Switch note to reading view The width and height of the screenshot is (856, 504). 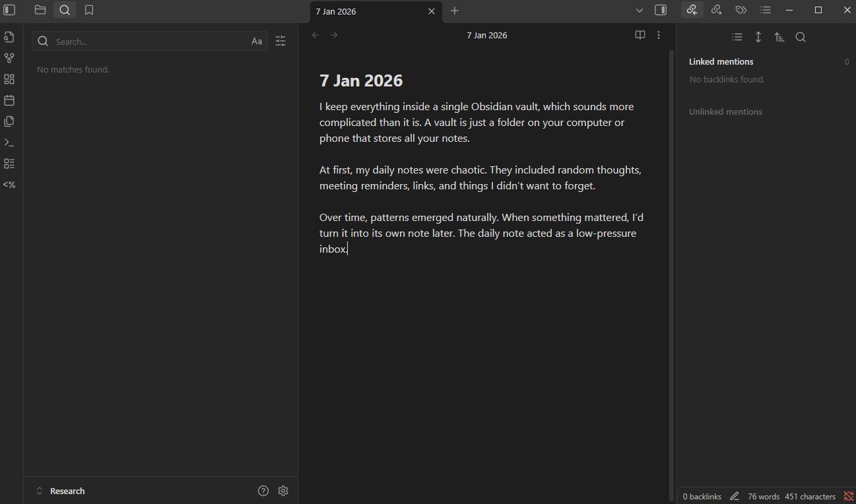(x=640, y=35)
